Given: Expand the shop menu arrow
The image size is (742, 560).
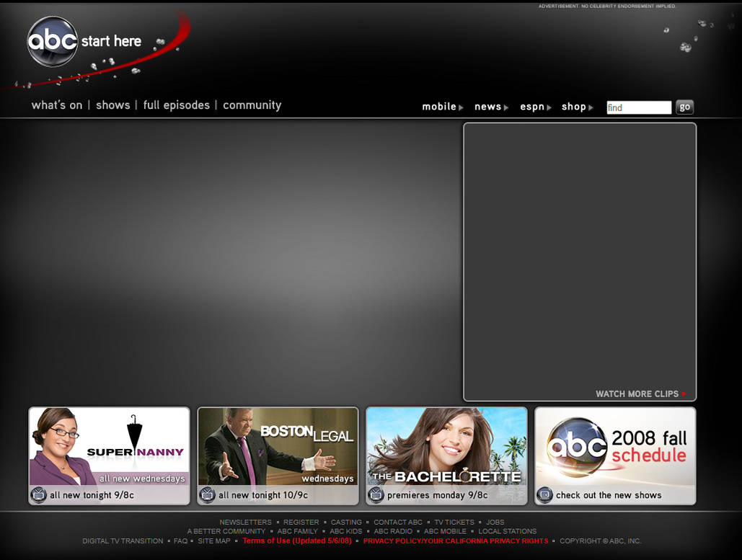Looking at the screenshot, I should pyautogui.click(x=591, y=107).
